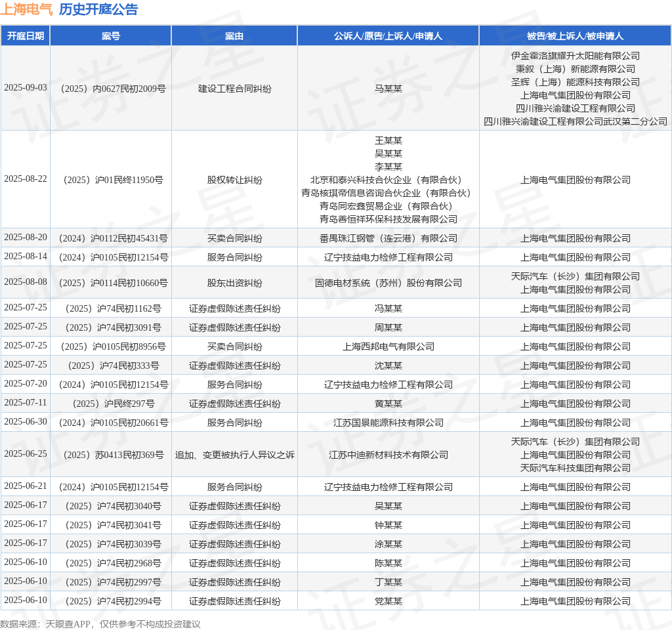Click case number (2024)沪0105民初20661号
Screen dimensions: 672x630
111,423
